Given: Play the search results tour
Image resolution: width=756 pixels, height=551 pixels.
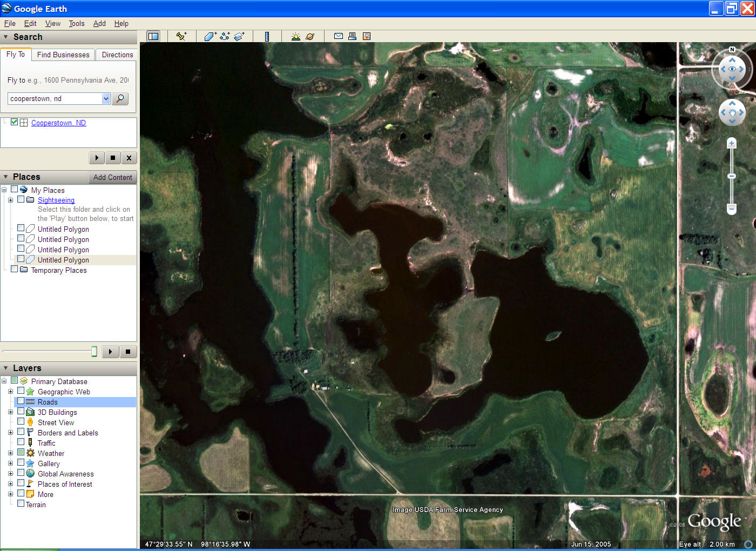Looking at the screenshot, I should tap(97, 158).
